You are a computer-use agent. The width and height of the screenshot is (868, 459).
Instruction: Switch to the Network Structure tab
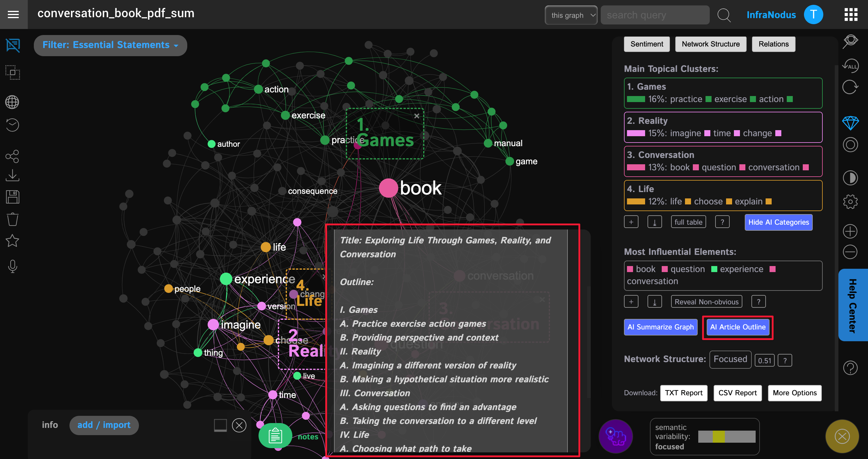pyautogui.click(x=711, y=44)
